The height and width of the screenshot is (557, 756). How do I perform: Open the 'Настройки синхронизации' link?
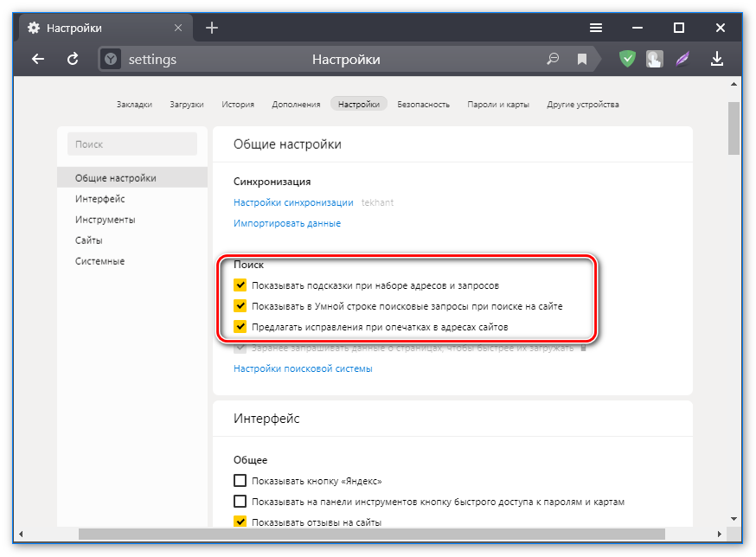(x=293, y=202)
